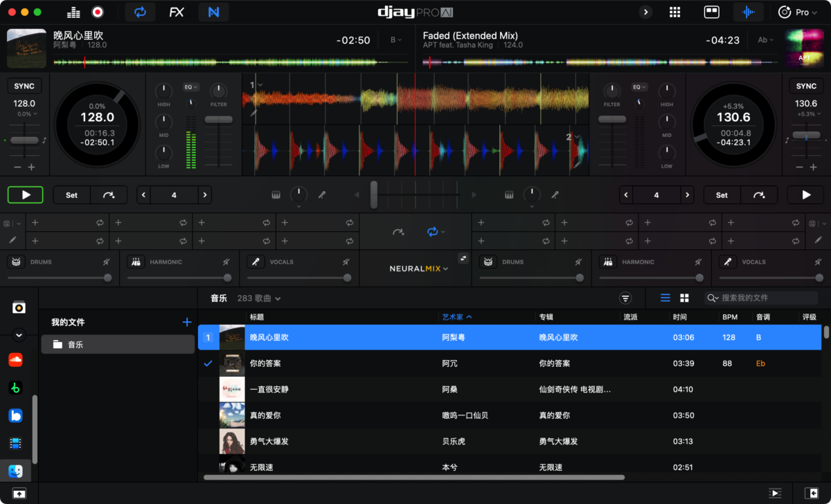This screenshot has width=831, height=504.
Task: Switch library to list view
Action: pos(665,298)
